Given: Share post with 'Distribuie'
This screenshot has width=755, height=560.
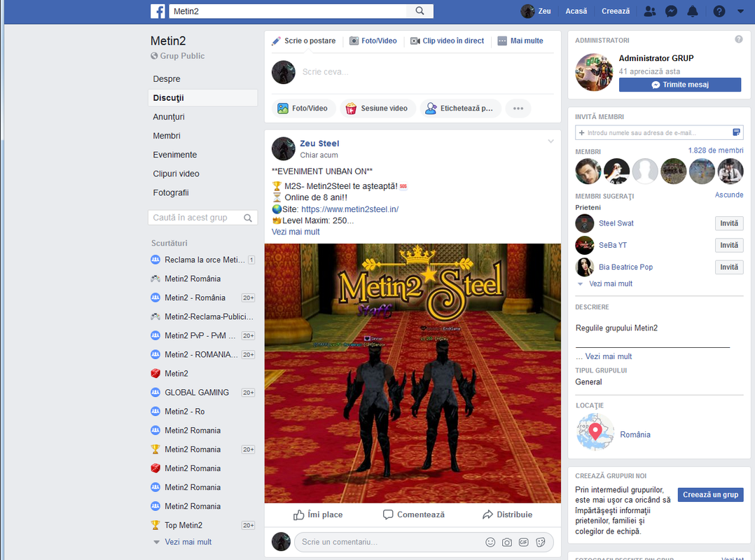Looking at the screenshot, I should pyautogui.click(x=507, y=514).
